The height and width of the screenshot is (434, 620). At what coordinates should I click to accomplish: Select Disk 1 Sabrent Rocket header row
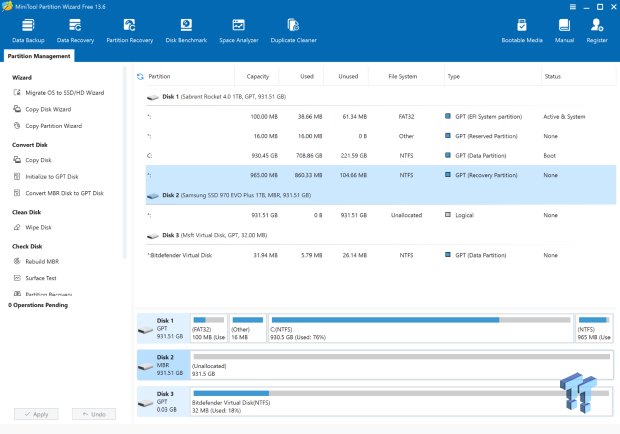point(381,96)
